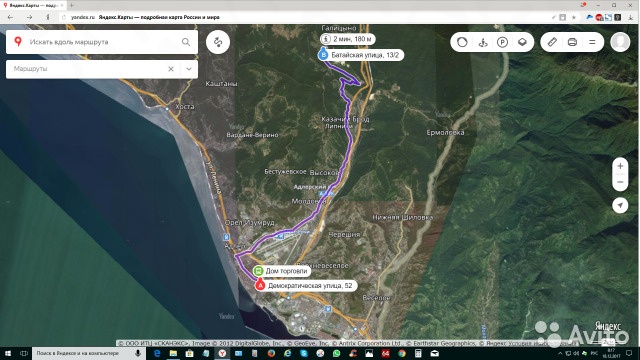Click the my location arrow button
This screenshot has width=640, height=360.
[620, 205]
